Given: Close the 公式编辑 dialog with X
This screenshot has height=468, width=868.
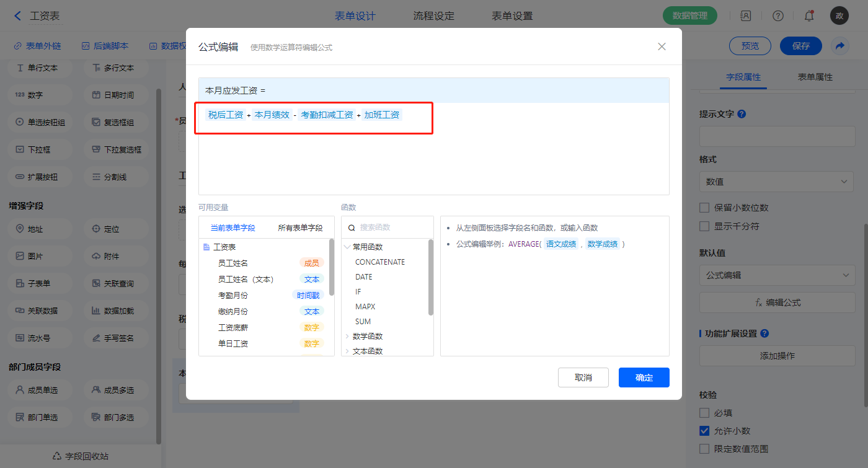Looking at the screenshot, I should 662,46.
